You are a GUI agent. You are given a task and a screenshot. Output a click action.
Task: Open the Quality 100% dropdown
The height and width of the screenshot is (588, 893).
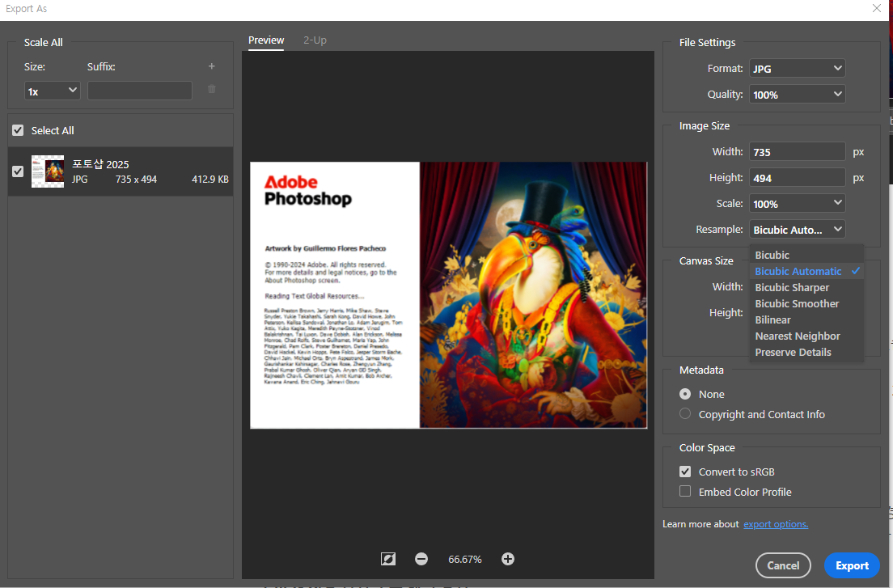(x=797, y=95)
